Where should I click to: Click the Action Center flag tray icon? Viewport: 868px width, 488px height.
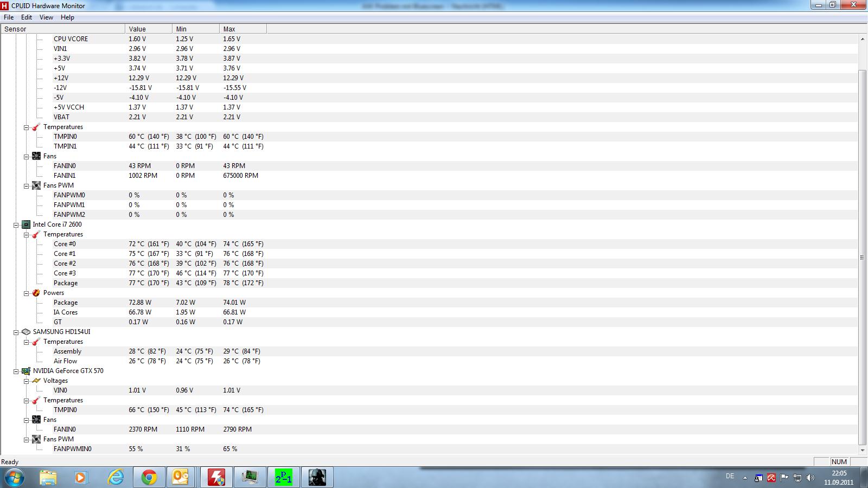784,478
